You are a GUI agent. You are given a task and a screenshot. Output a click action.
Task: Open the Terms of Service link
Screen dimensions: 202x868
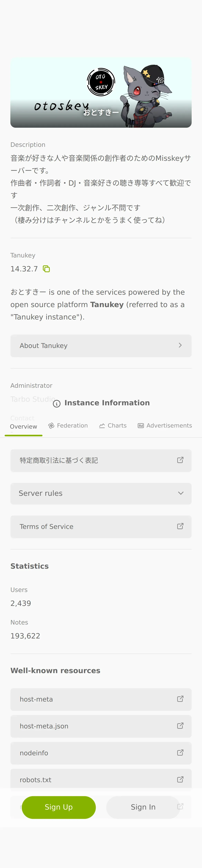pyautogui.click(x=101, y=526)
